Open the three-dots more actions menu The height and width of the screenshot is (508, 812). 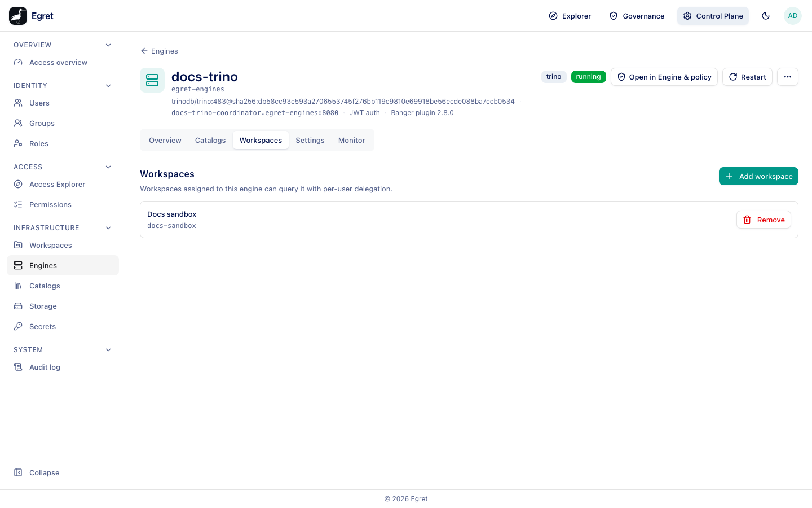(x=788, y=77)
